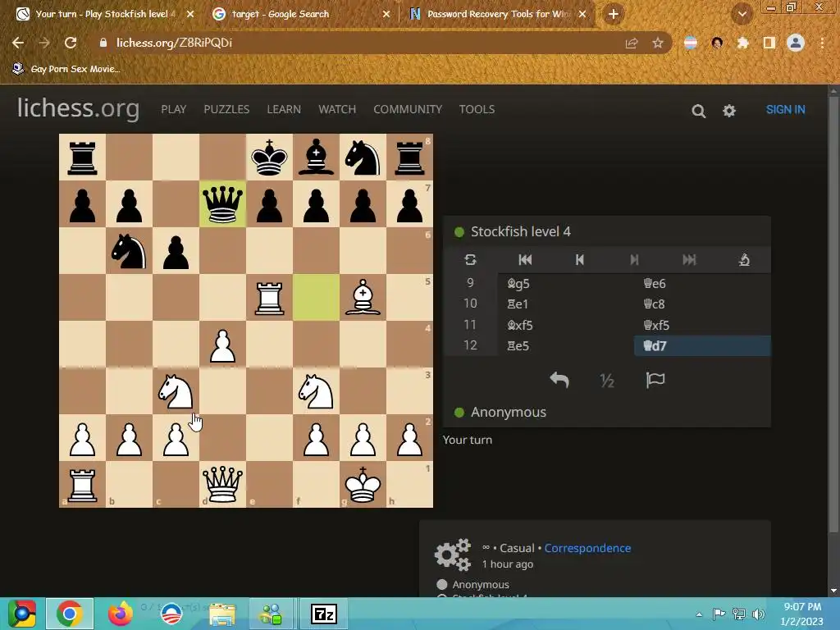
Task: Offer a draw with the ½ button
Action: (x=607, y=381)
